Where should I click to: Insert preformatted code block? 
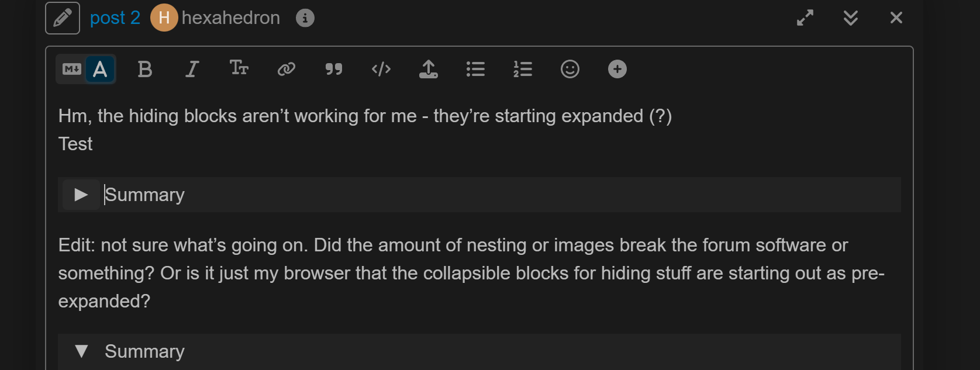(381, 69)
